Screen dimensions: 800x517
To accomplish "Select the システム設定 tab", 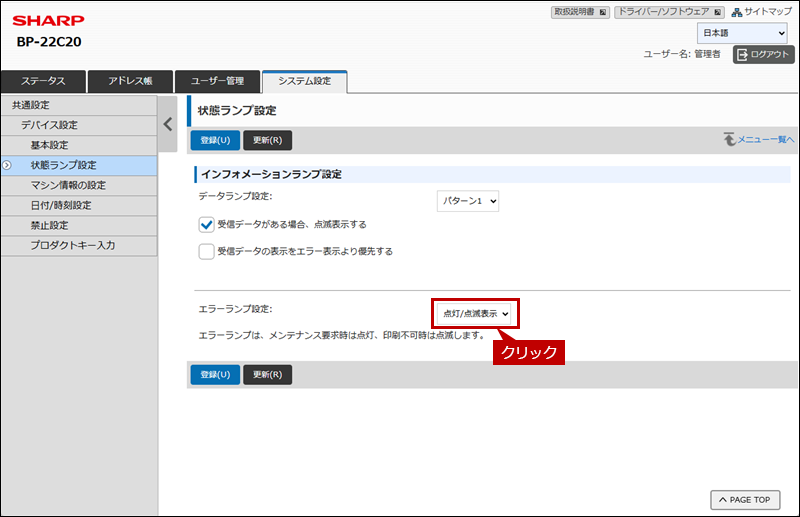I will point(305,81).
